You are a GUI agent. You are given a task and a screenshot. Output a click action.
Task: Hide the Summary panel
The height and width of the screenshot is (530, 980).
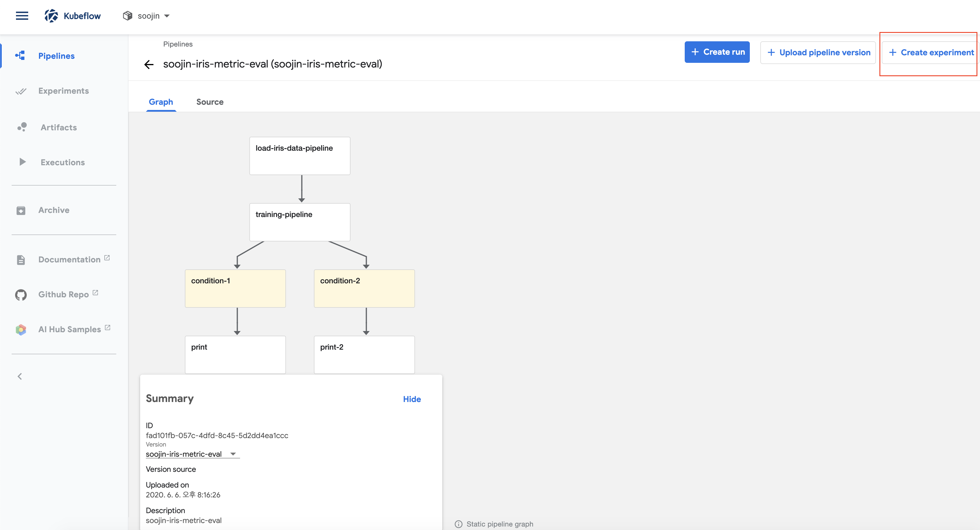pyautogui.click(x=412, y=399)
